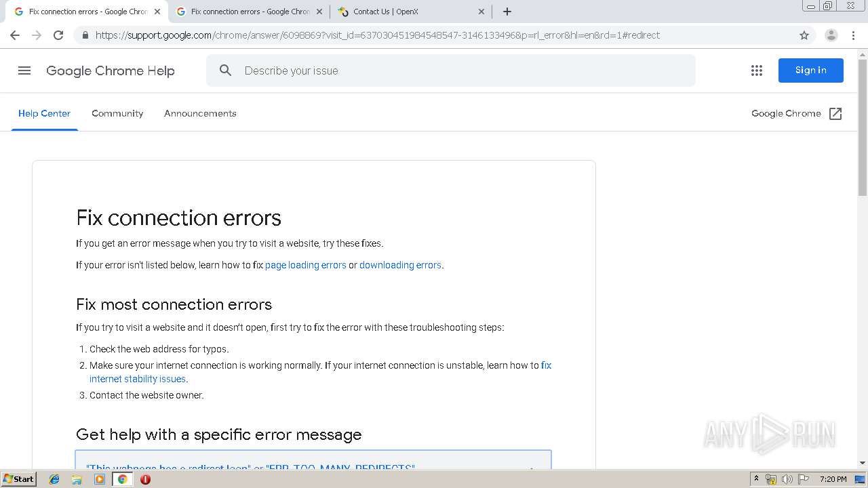
Task: Close the first Fix connection errors tab
Action: (x=157, y=12)
